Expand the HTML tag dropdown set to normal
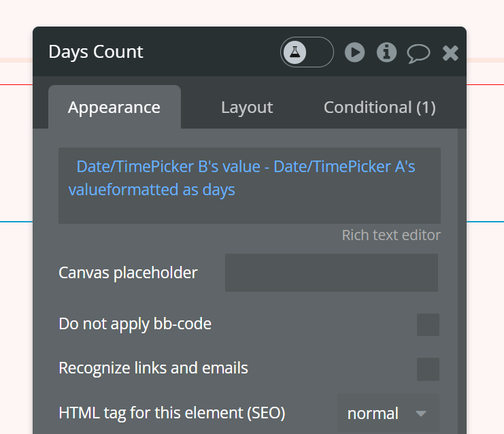Screen dimensions: 504x434 click(388, 413)
